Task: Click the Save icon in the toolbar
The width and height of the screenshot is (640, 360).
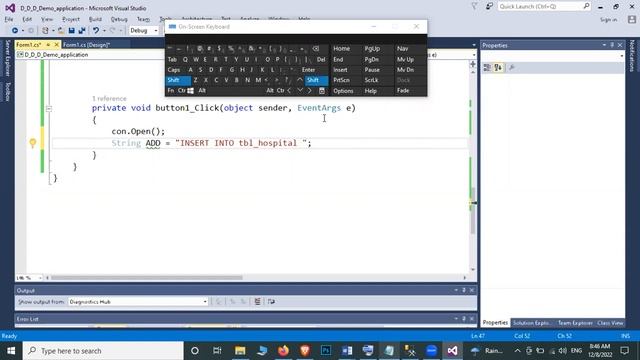Action: pyautogui.click(x=71, y=31)
